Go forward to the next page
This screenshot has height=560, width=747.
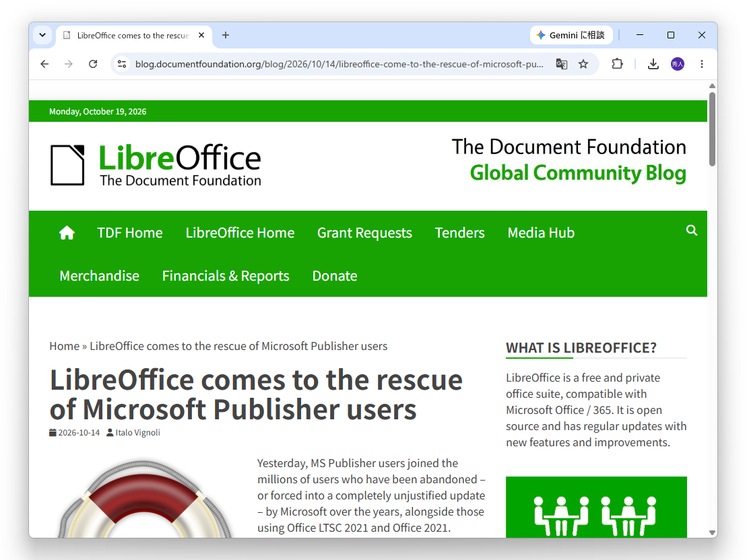[x=69, y=64]
